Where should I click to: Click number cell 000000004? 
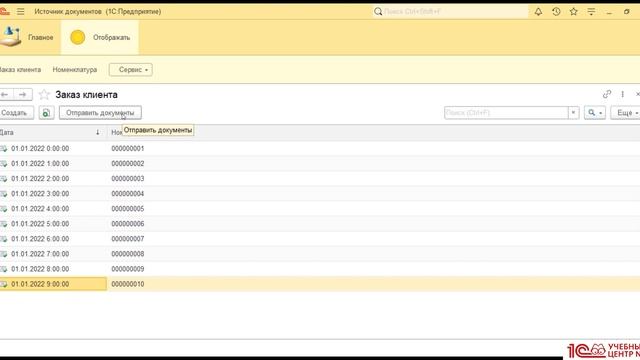pos(128,194)
